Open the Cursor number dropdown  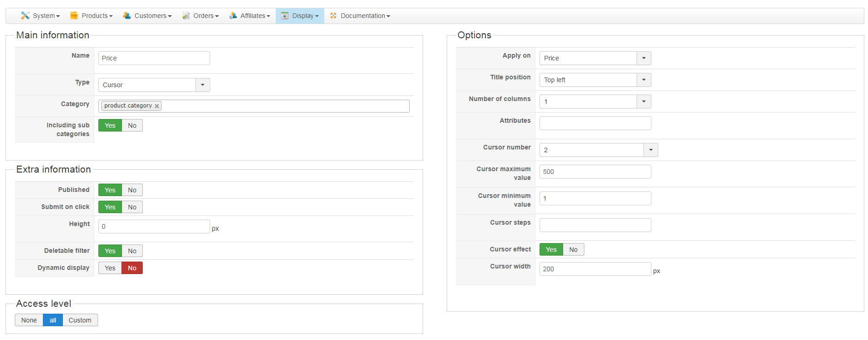tap(650, 150)
